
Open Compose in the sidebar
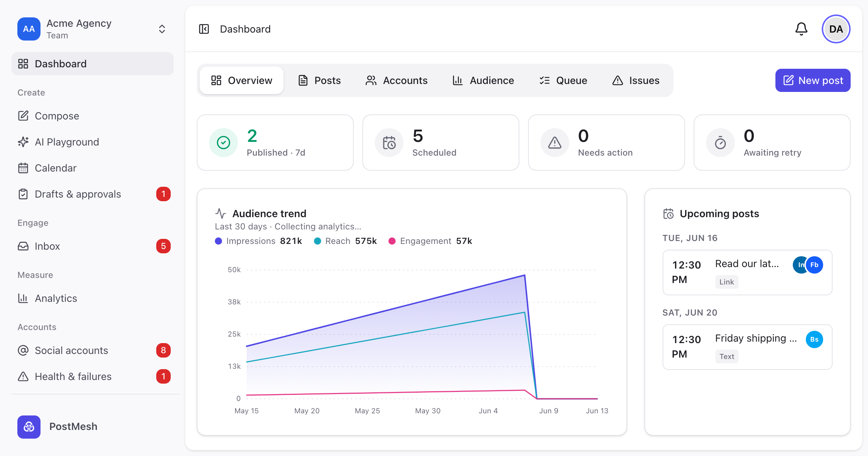[x=93, y=116]
